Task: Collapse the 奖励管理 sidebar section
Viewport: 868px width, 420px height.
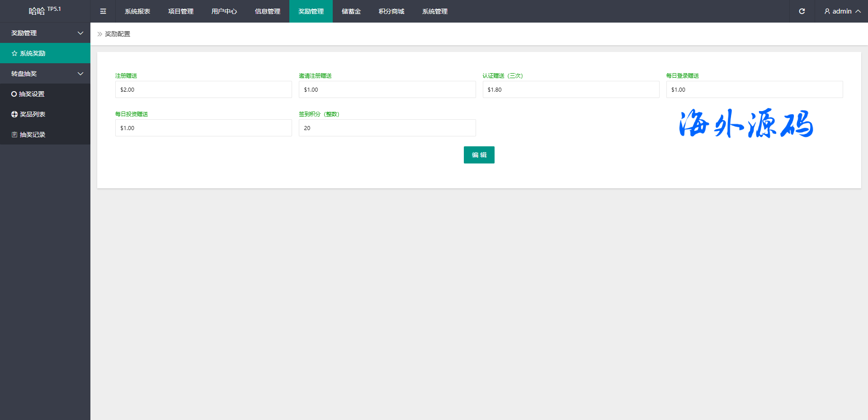Action: click(80, 33)
